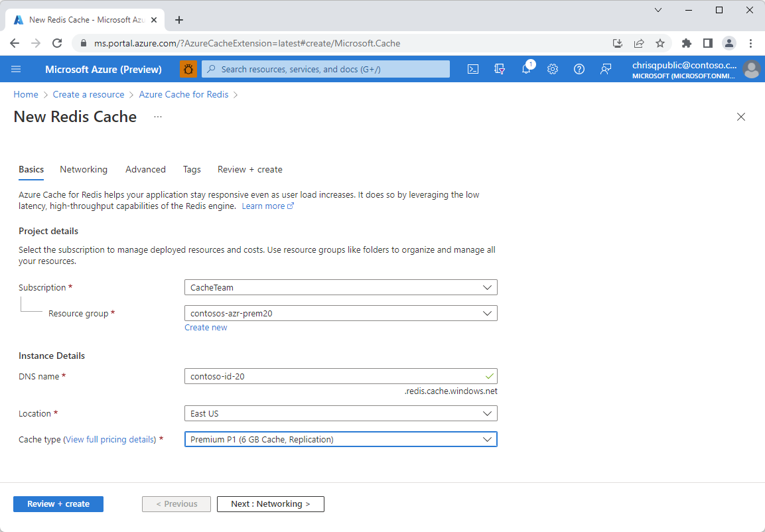Click the orange bug preview icon
The width and height of the screenshot is (765, 532).
[188, 69]
